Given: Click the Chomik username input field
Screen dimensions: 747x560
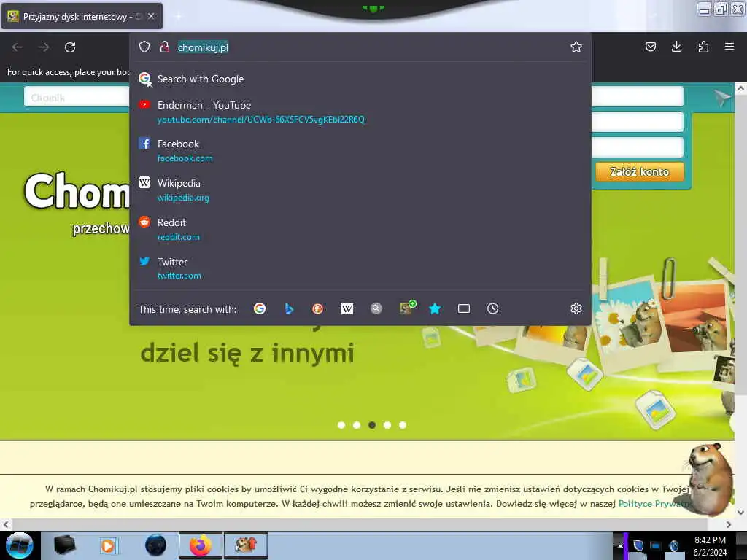Looking at the screenshot, I should (x=76, y=97).
